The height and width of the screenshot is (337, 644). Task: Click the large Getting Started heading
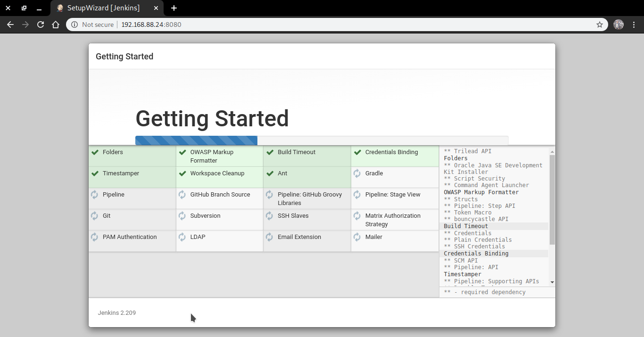(x=212, y=118)
